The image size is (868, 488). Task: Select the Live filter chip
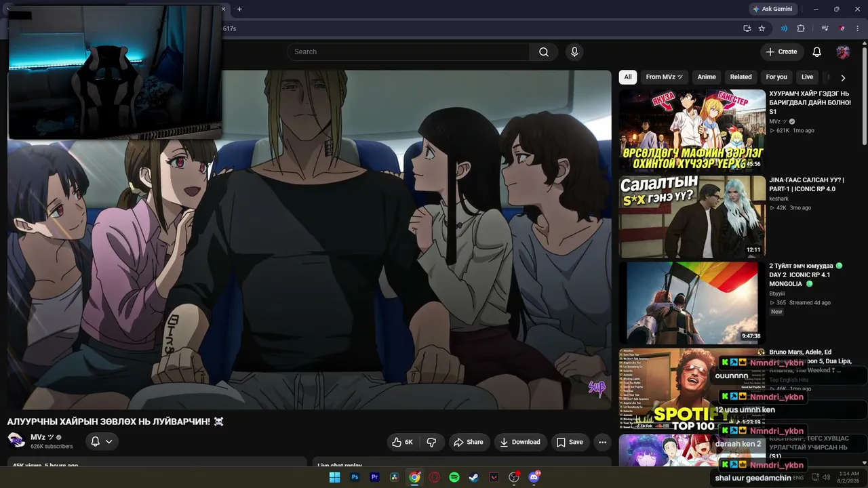(807, 77)
